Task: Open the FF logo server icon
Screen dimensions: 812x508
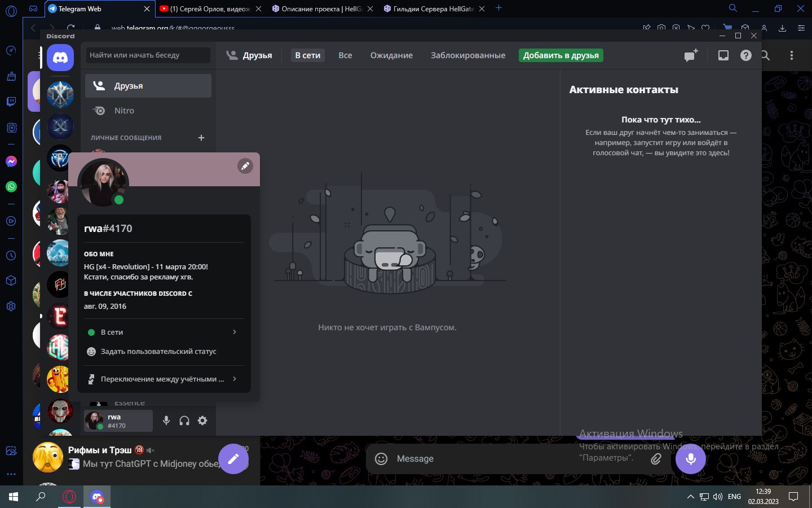Action: click(x=59, y=284)
